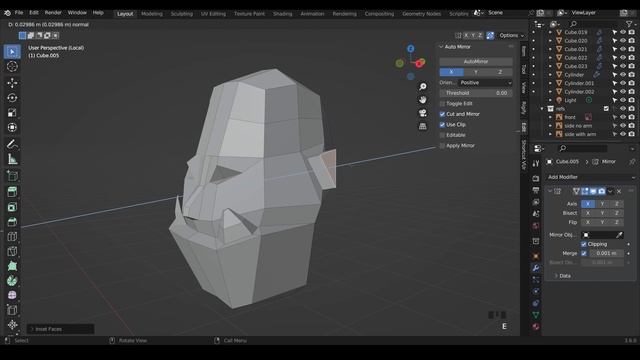Viewport: 640px width, 360px height.
Task: Collapse the Auto Mirror panel
Action: click(x=441, y=47)
